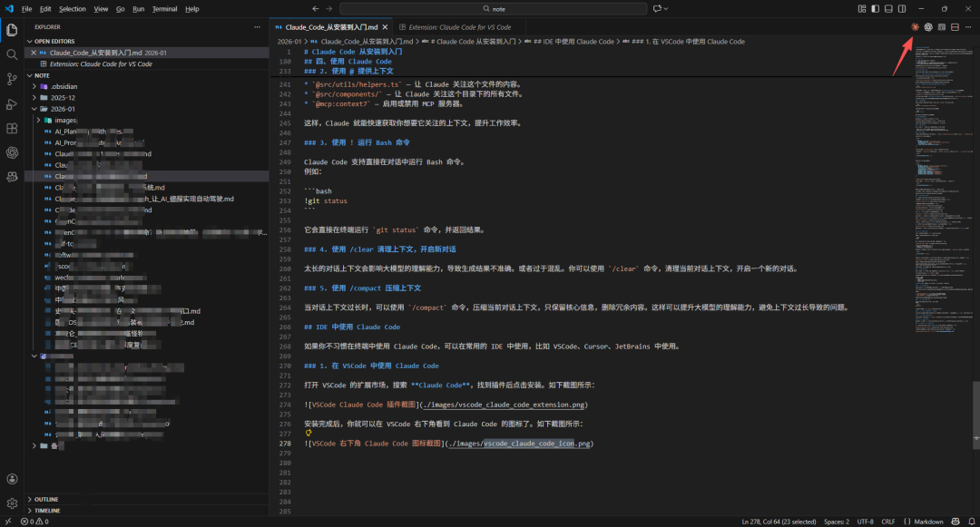Open the File menu

tap(27, 9)
